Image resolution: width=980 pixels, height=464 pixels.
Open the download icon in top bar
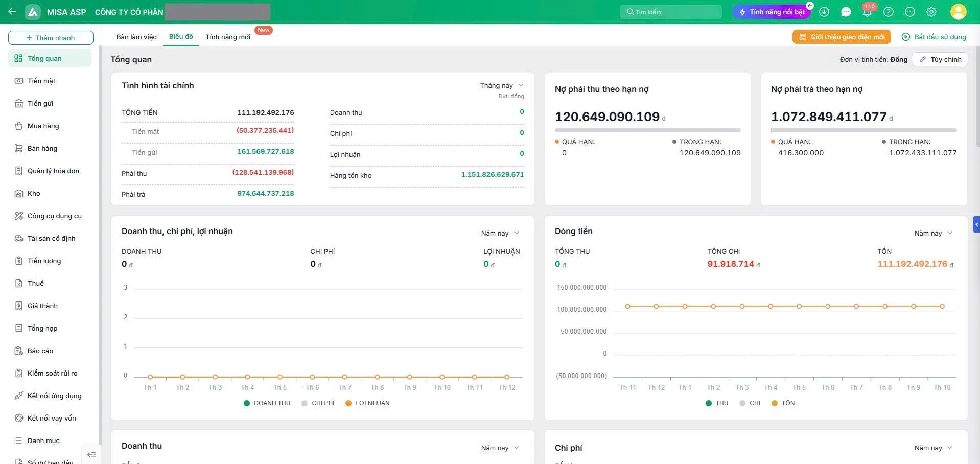pos(824,12)
